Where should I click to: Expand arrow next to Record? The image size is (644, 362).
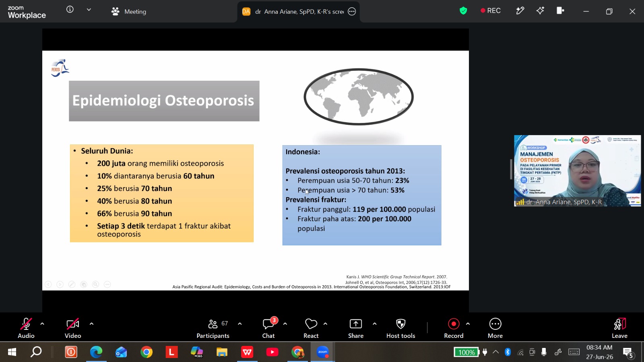(468, 324)
